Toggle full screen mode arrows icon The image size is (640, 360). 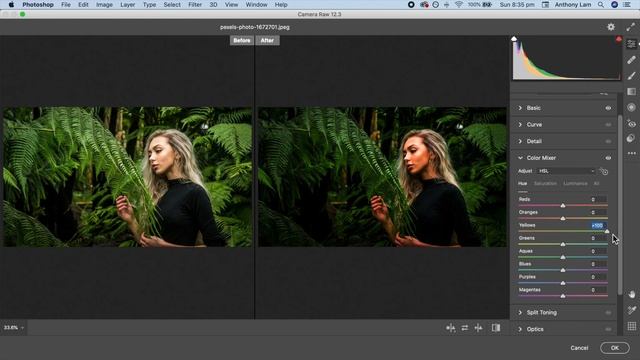point(630,27)
